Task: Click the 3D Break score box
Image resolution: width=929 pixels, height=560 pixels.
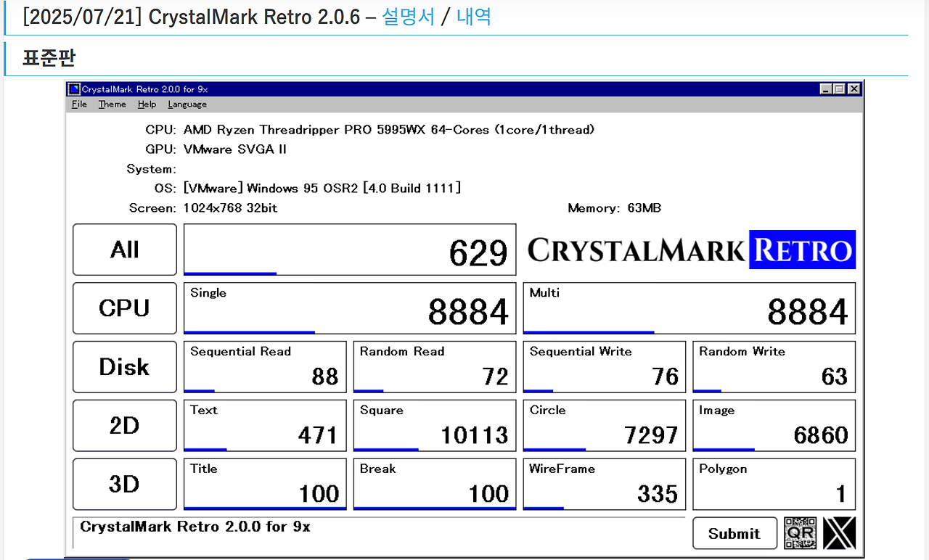Action: pyautogui.click(x=435, y=484)
